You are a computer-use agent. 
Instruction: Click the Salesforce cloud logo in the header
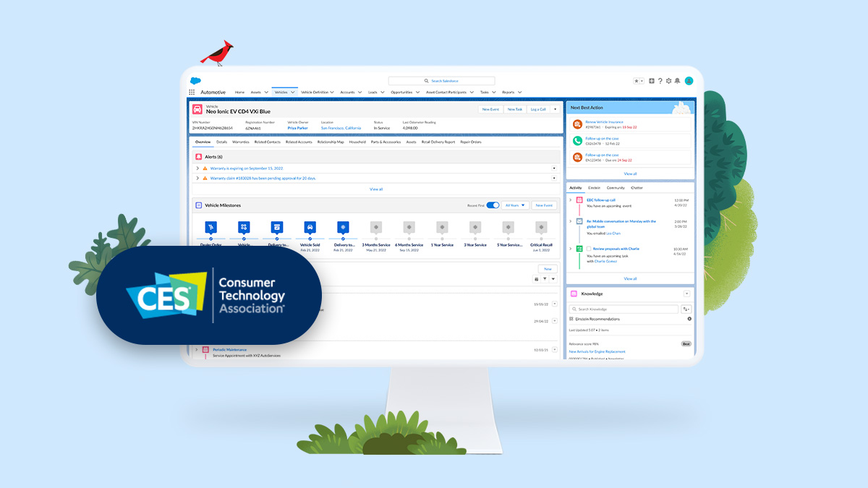194,81
